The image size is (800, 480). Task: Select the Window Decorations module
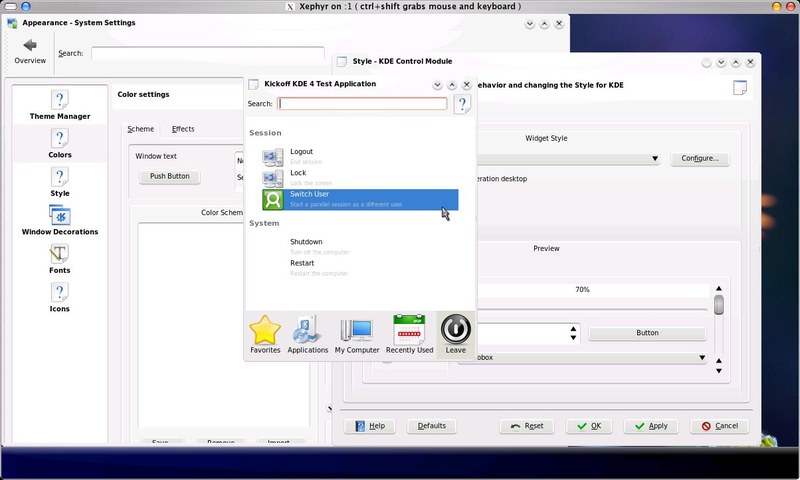pos(59,221)
